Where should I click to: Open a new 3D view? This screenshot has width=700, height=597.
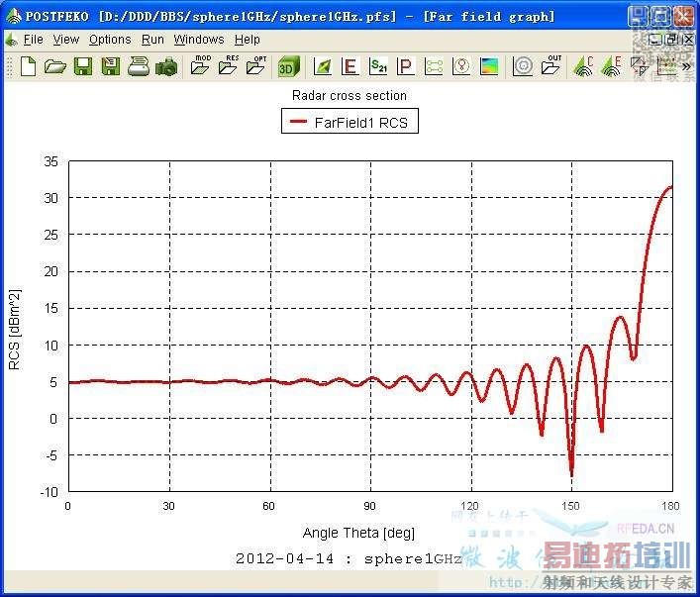coord(288,67)
